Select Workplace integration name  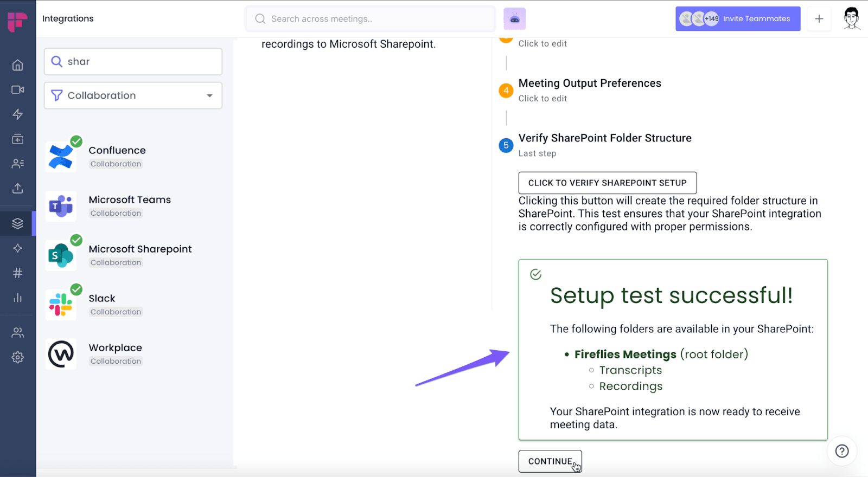(x=116, y=347)
